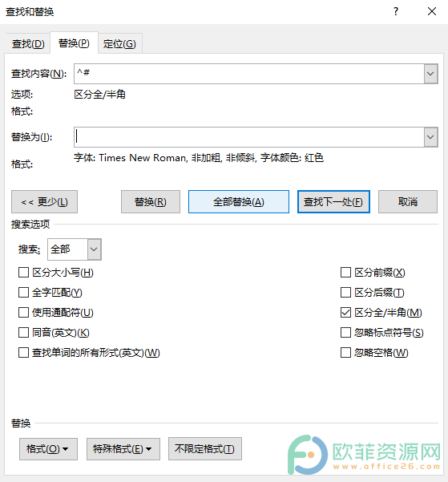
Task: Enable 区分后缀(T) checkbox
Action: coord(345,293)
